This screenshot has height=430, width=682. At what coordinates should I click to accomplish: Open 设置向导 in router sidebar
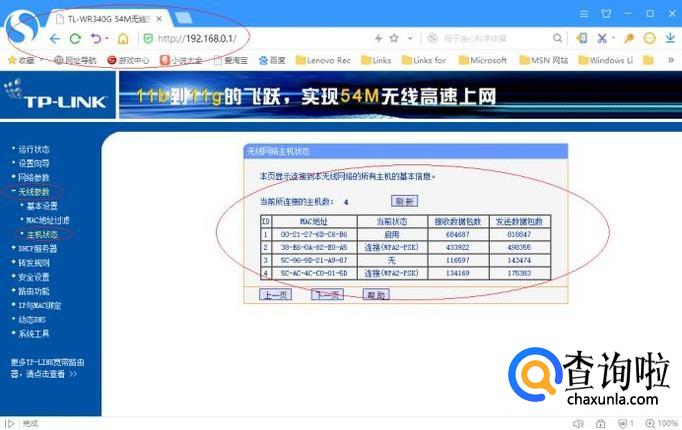tap(33, 163)
